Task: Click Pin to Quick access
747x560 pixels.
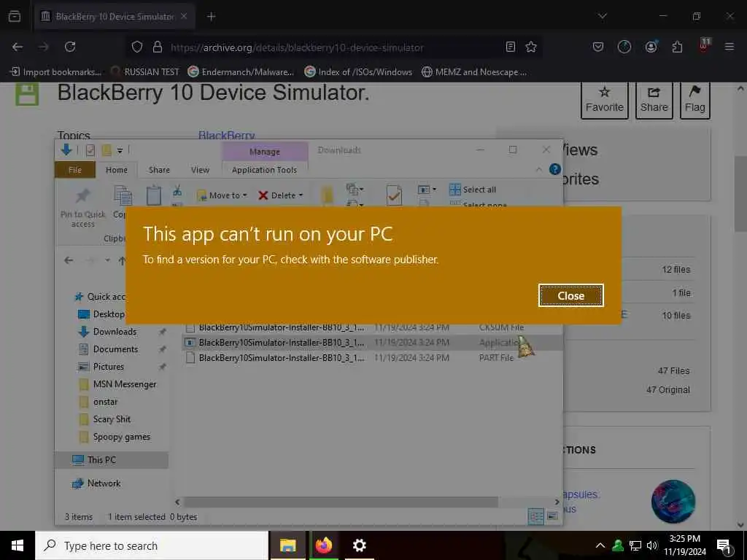Action: point(83,208)
